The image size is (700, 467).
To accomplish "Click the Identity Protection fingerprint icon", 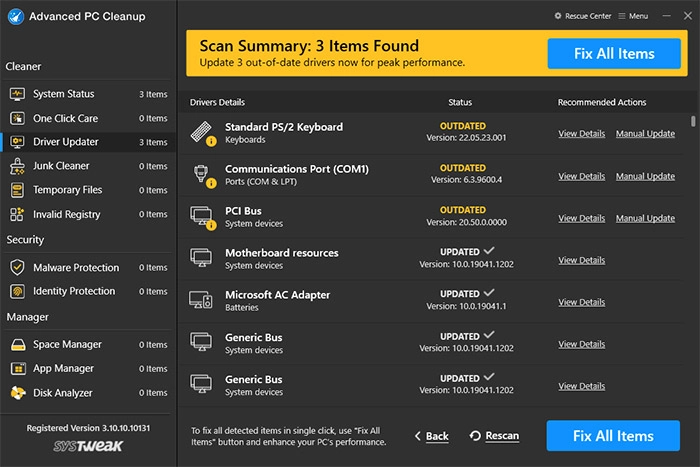I will (x=17, y=291).
